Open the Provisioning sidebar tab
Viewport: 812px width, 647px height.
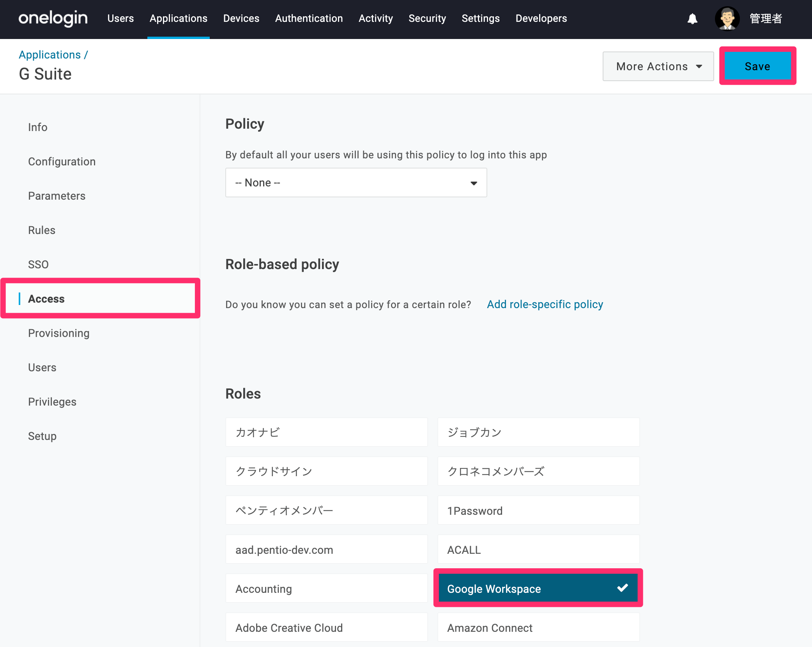click(x=59, y=333)
